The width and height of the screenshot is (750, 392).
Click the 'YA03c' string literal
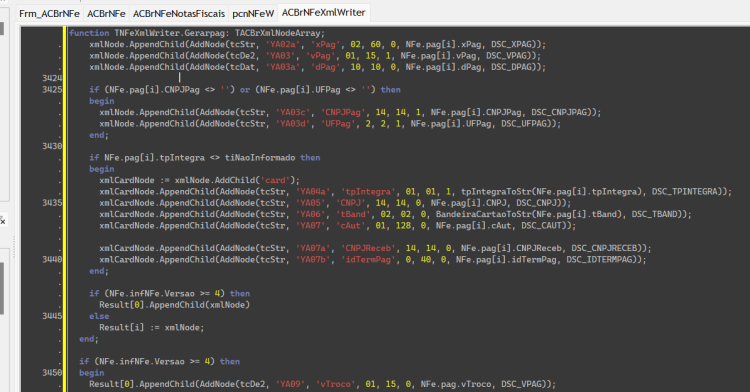293,112
